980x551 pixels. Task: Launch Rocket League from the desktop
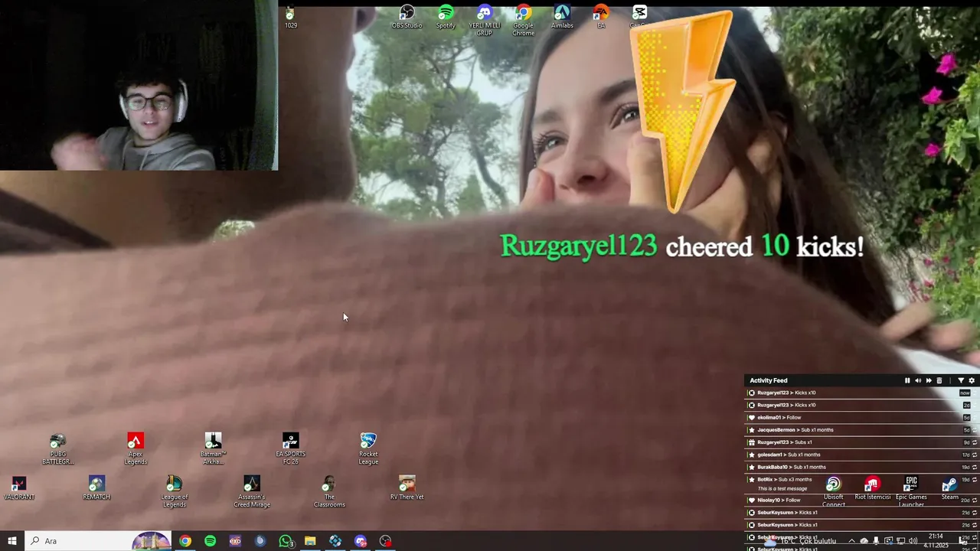point(368,449)
